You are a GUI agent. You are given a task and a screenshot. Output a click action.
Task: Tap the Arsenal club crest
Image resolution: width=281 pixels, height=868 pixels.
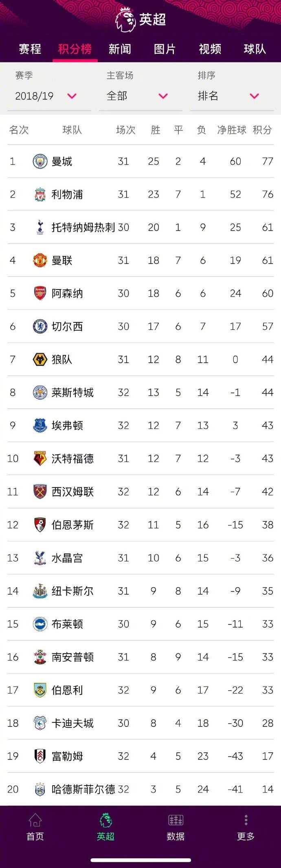(x=40, y=293)
